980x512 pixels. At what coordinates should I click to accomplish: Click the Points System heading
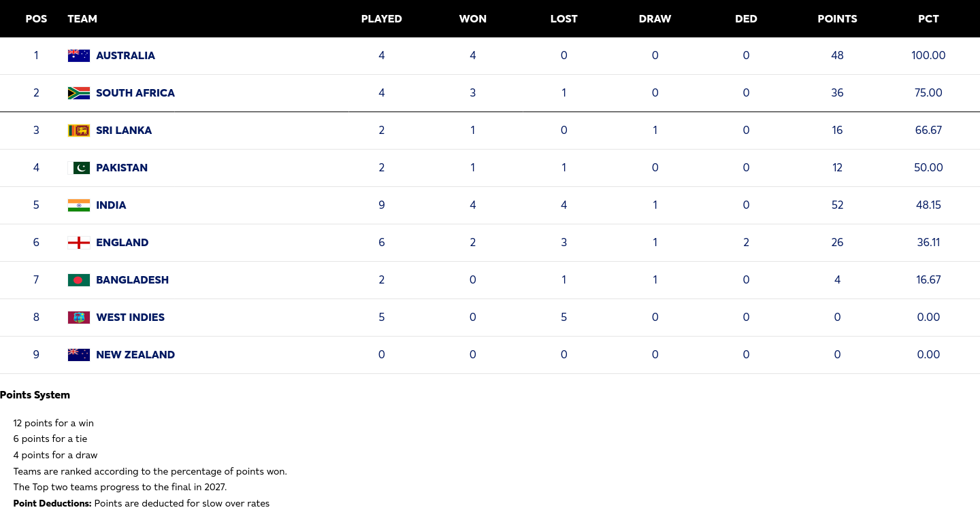click(35, 395)
